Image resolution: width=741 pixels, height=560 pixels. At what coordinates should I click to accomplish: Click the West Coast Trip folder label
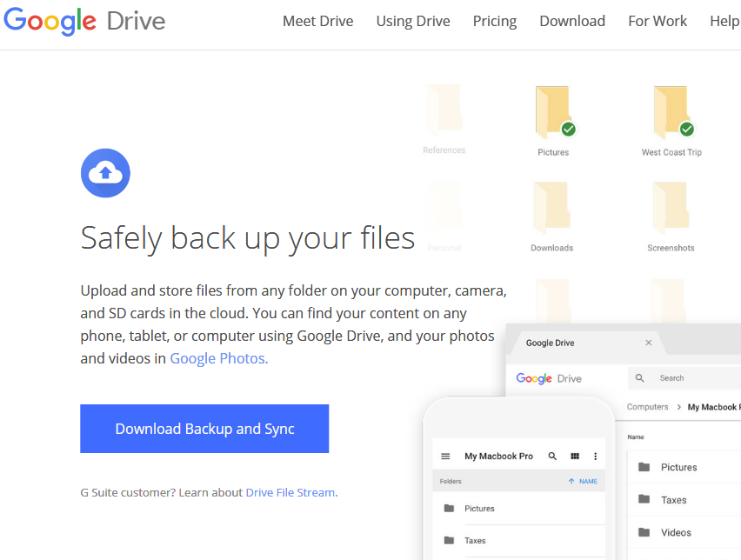tap(671, 152)
